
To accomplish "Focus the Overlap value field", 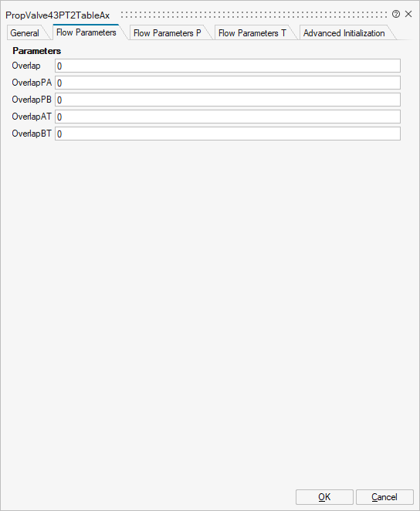I will coord(228,66).
